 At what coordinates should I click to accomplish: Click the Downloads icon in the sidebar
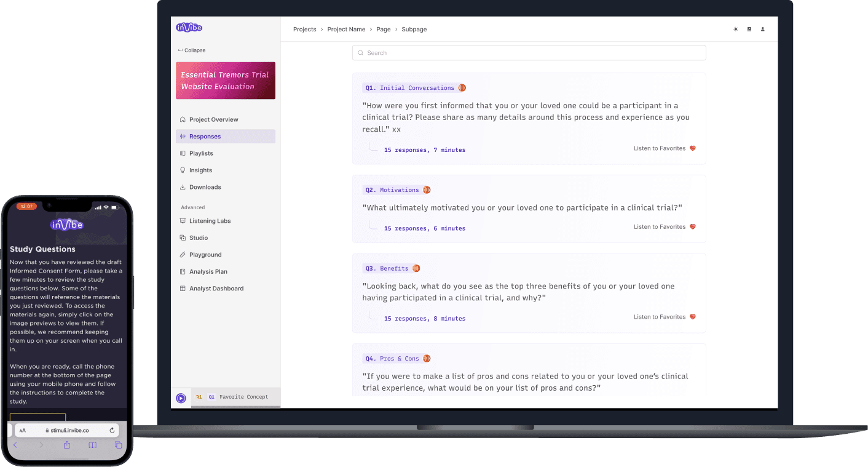[184, 187]
